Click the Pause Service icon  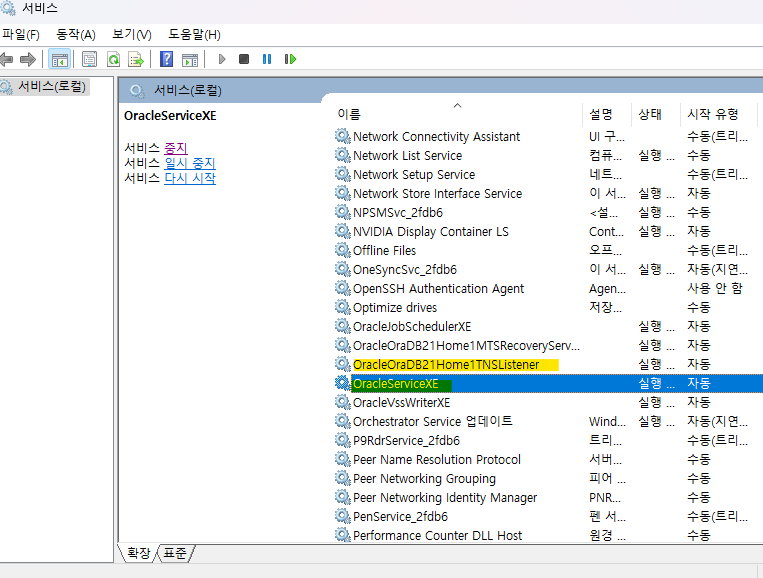[x=267, y=59]
